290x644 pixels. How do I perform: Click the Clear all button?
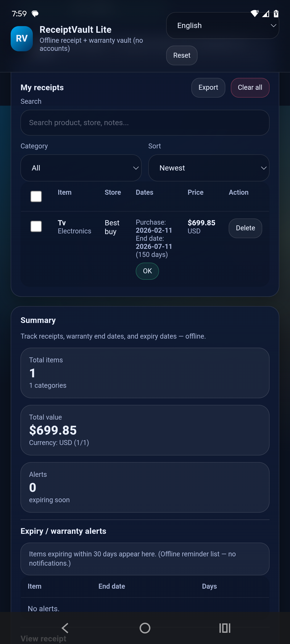coord(250,87)
